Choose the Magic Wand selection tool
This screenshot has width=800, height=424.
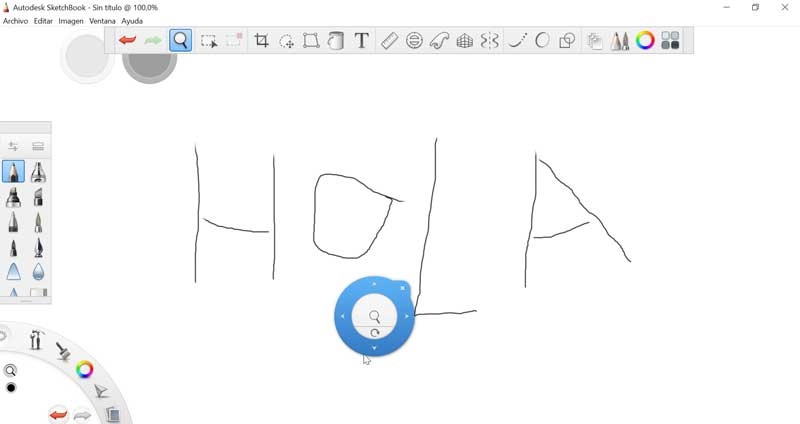click(x=234, y=40)
